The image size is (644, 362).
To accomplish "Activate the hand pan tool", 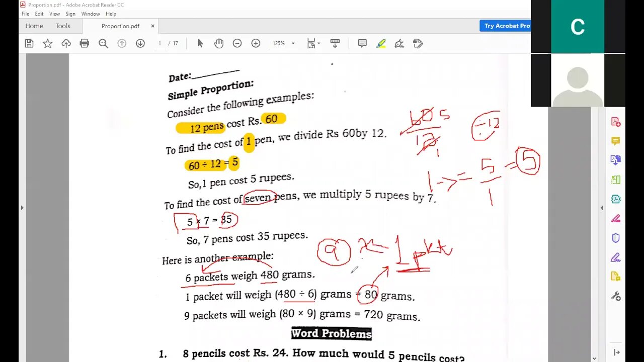I will click(219, 44).
